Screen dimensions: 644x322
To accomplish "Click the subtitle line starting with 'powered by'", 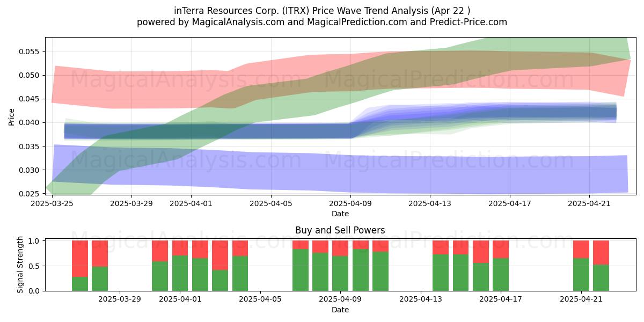I will pyautogui.click(x=322, y=22).
